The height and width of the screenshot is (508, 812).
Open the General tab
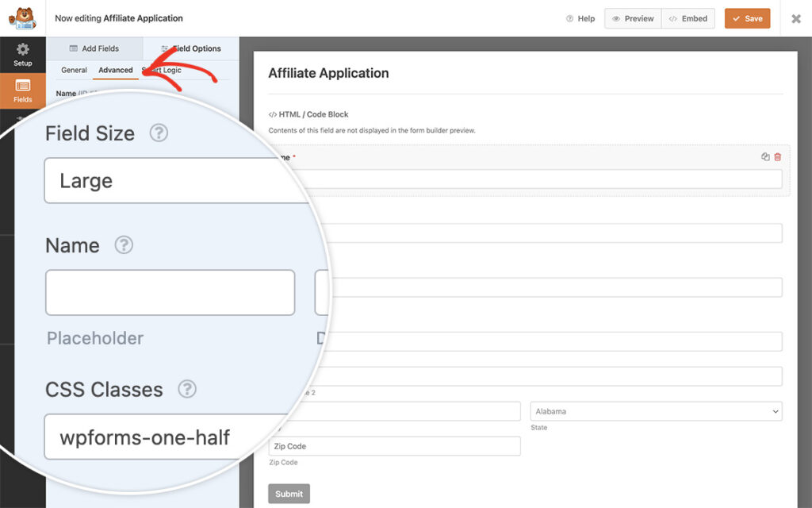point(74,70)
